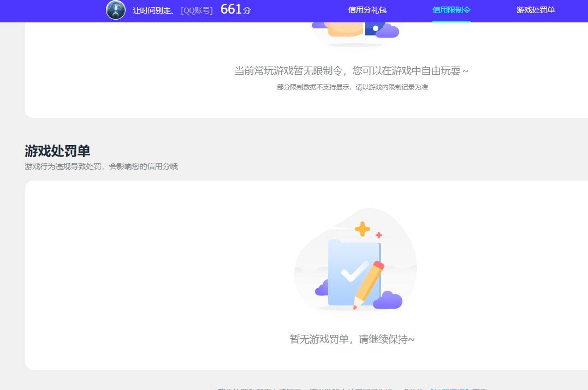The image size is (588, 390).
Task: Click the user avatar icon in the top bar
Action: coord(116,10)
